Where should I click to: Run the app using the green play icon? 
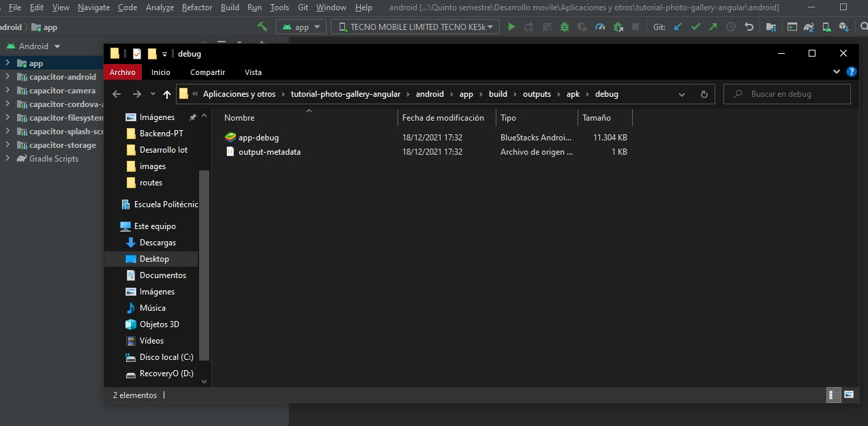click(511, 27)
